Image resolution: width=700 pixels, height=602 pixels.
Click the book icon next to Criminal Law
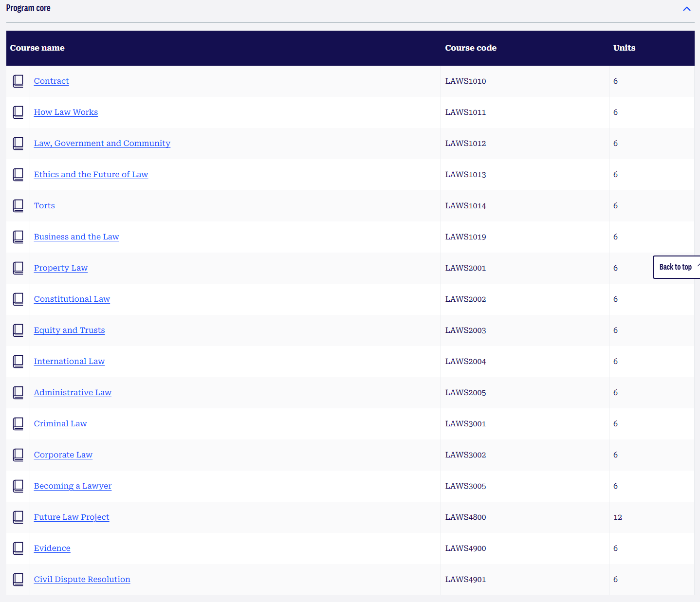[18, 424]
